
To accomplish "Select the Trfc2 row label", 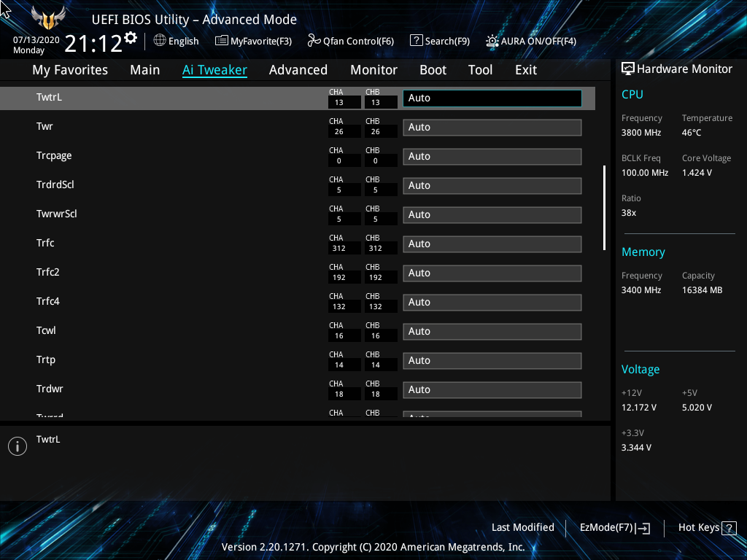I will pyautogui.click(x=47, y=272).
